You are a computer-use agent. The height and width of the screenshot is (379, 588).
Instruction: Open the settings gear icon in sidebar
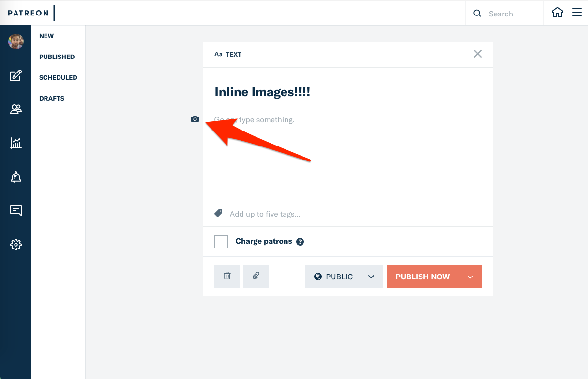[16, 245]
